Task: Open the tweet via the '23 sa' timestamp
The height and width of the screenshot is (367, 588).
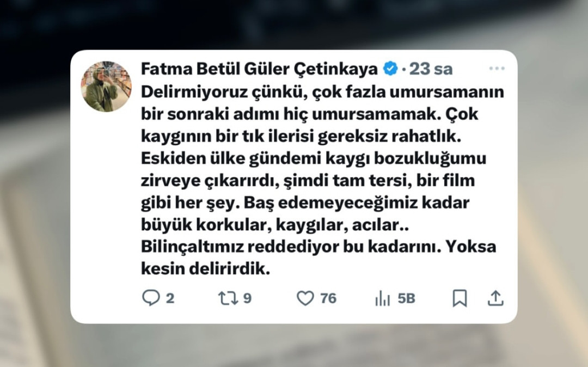Action: click(431, 69)
